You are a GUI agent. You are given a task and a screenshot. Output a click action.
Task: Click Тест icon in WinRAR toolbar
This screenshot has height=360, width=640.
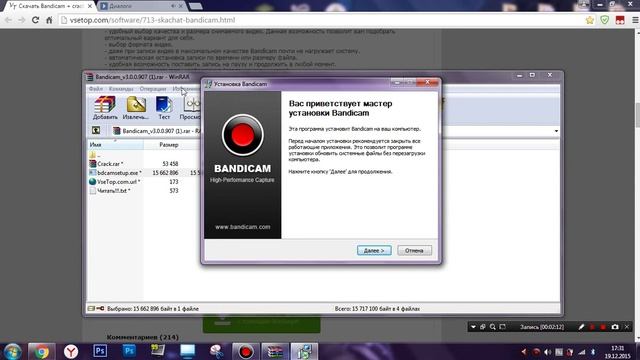pos(164,108)
